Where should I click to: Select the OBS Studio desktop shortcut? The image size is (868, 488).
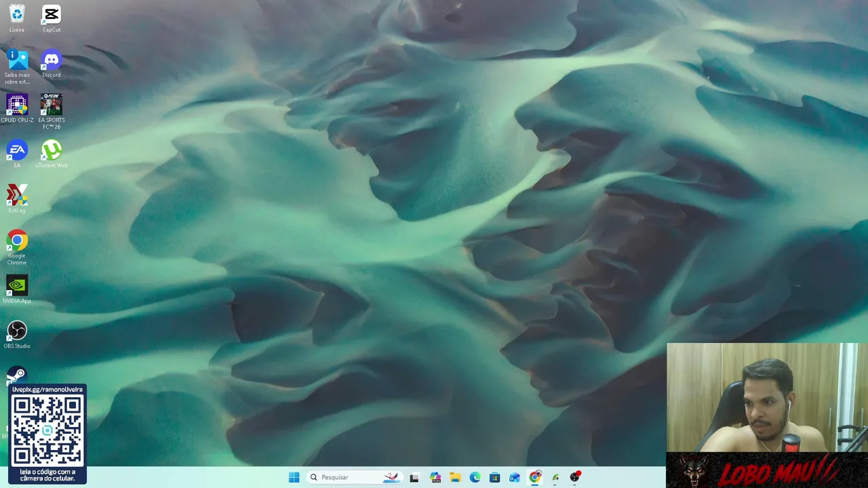coord(17,335)
